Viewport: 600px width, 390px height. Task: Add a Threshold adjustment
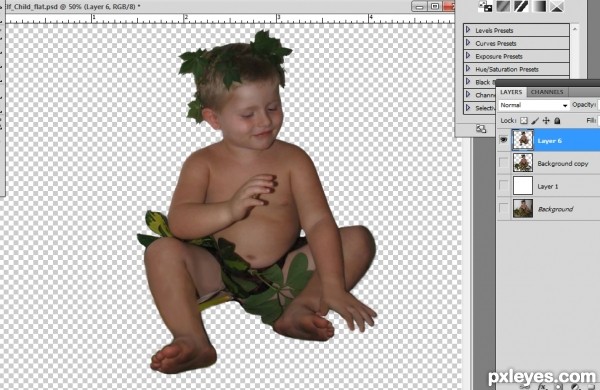[521, 6]
